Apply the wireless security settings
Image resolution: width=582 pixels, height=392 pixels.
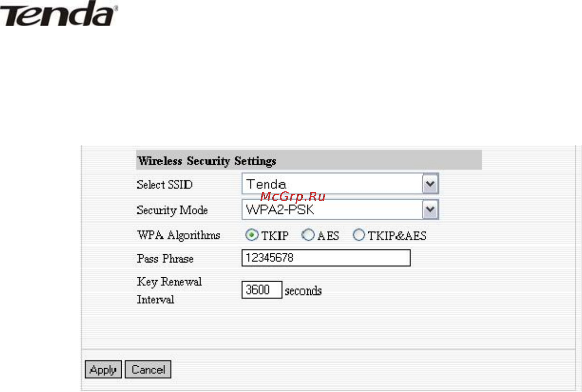(103, 369)
